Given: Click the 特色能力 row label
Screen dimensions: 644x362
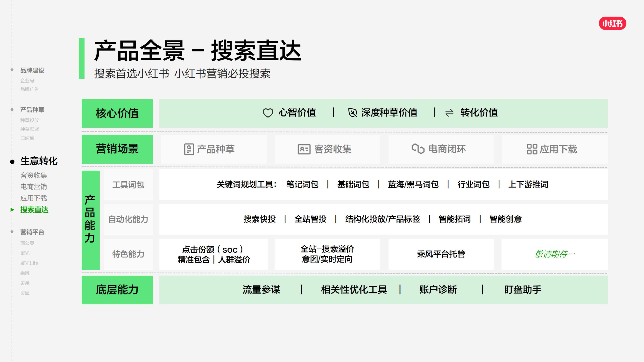Looking at the screenshot, I should point(128,254).
